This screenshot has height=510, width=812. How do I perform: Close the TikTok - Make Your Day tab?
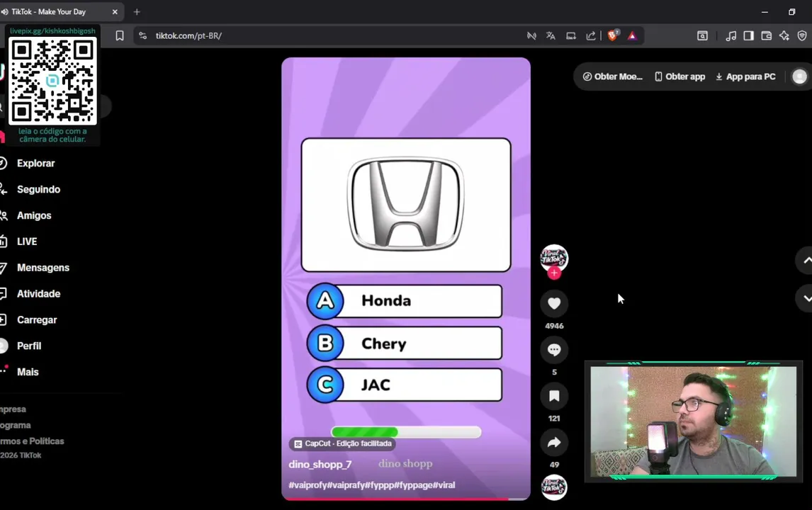point(115,12)
